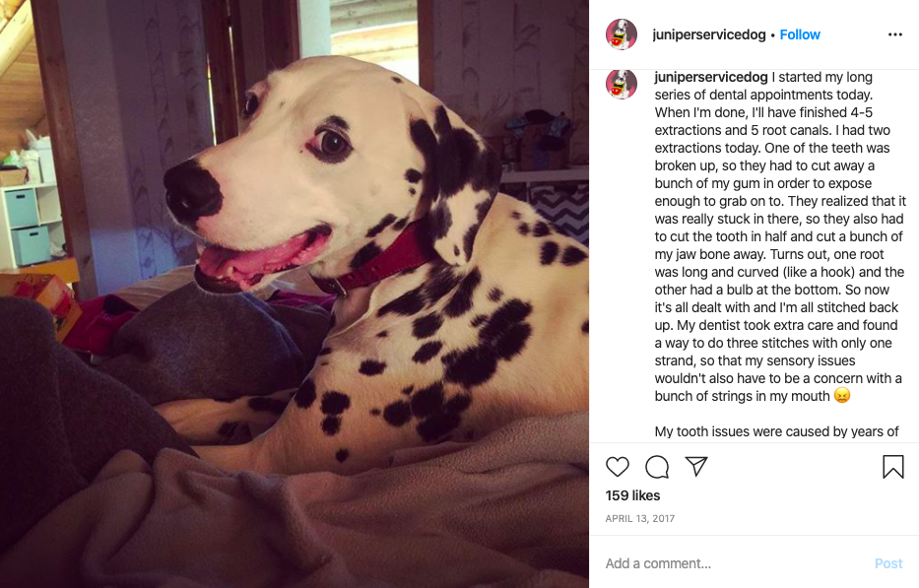
Task: Open more options three-dot menu
Action: click(895, 34)
